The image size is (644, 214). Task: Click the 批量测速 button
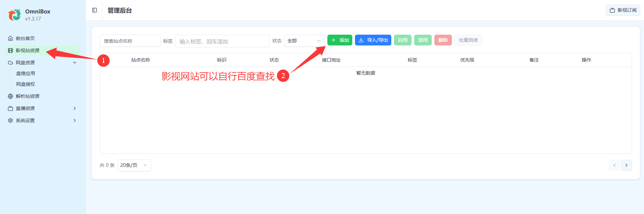click(468, 40)
